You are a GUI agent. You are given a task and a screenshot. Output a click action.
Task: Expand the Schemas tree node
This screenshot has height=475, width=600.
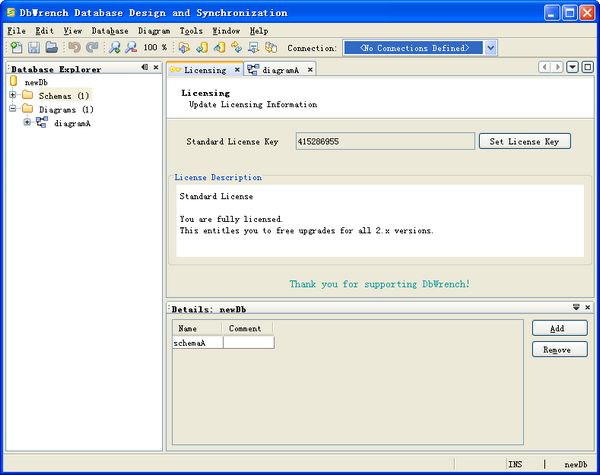pyautogui.click(x=13, y=95)
